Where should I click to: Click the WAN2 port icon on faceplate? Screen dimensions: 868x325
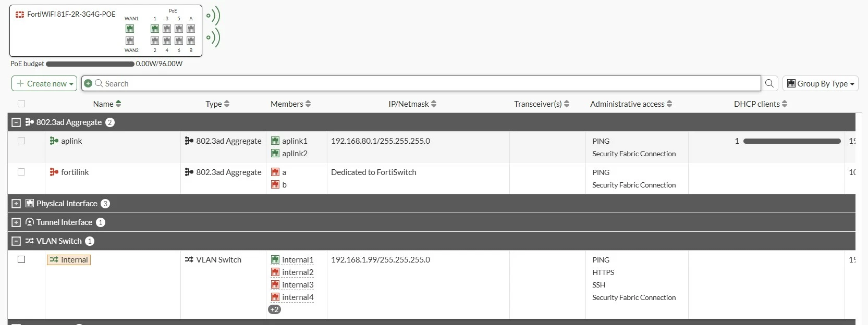130,41
